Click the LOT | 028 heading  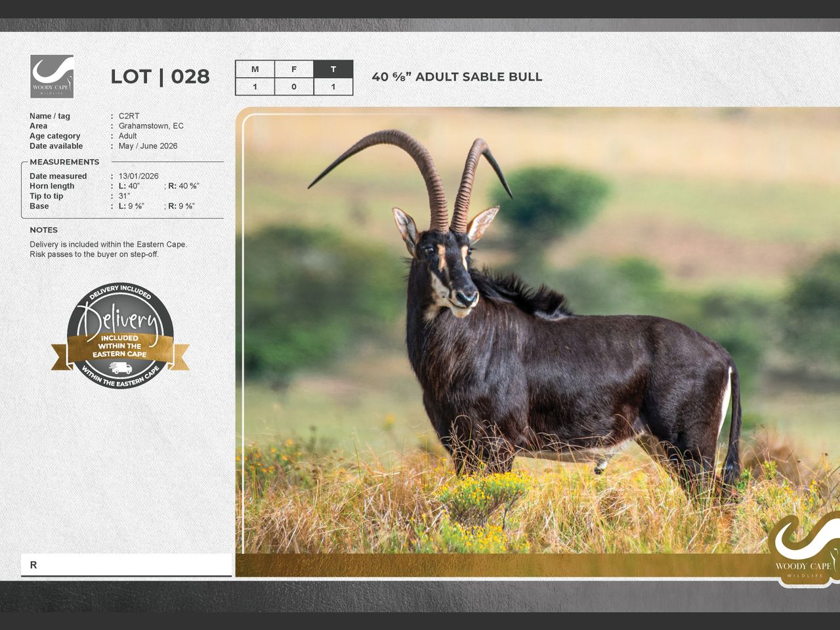[159, 77]
